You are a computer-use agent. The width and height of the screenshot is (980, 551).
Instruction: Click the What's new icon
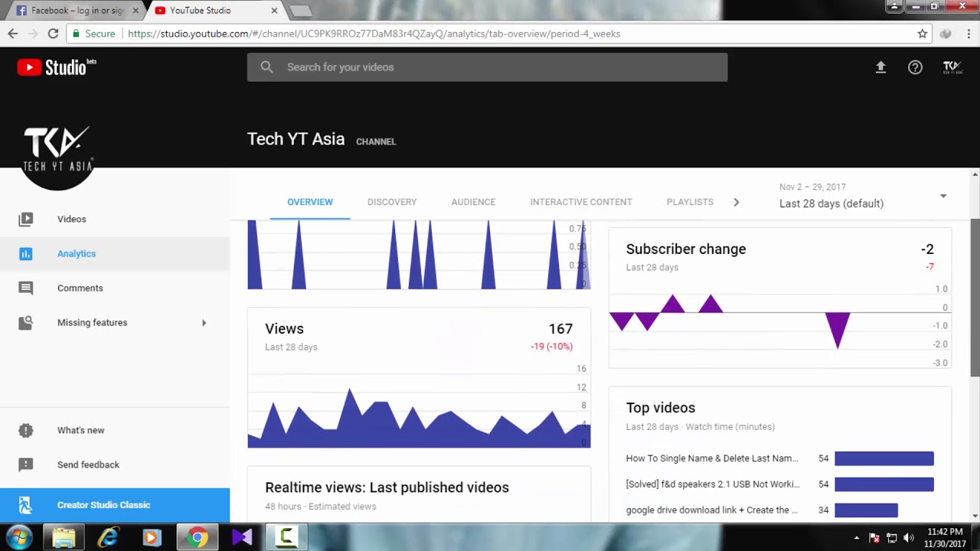point(26,430)
